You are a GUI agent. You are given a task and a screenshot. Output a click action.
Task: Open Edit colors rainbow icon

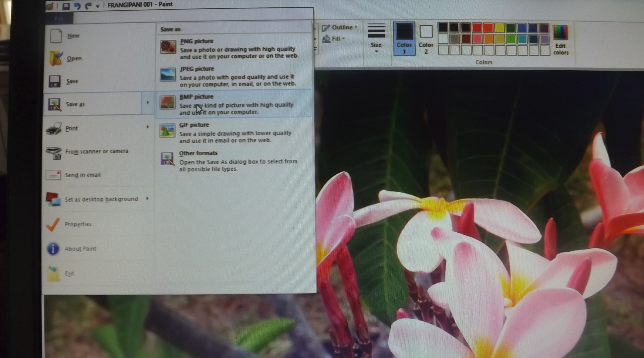click(x=560, y=32)
